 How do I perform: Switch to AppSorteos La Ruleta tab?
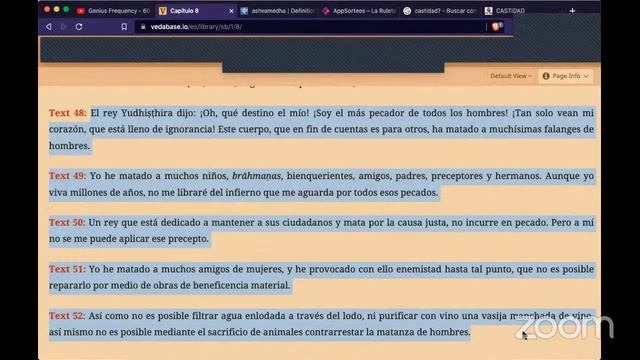click(359, 11)
